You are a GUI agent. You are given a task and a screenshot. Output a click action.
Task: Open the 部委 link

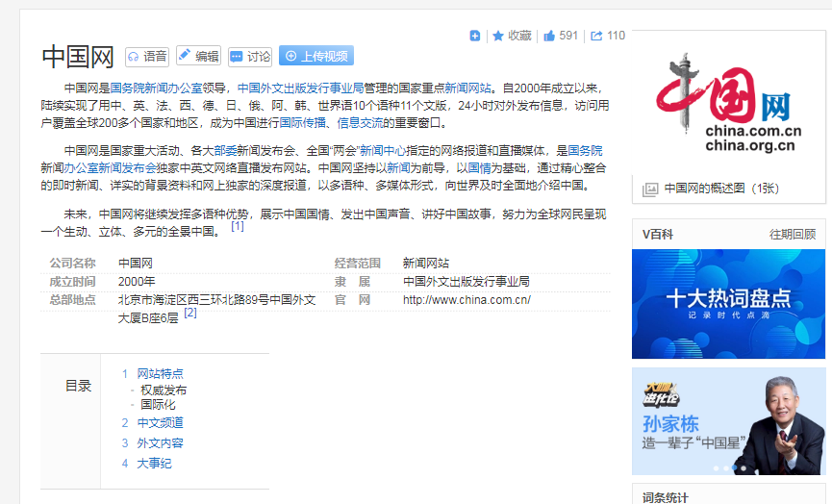pyautogui.click(x=225, y=151)
